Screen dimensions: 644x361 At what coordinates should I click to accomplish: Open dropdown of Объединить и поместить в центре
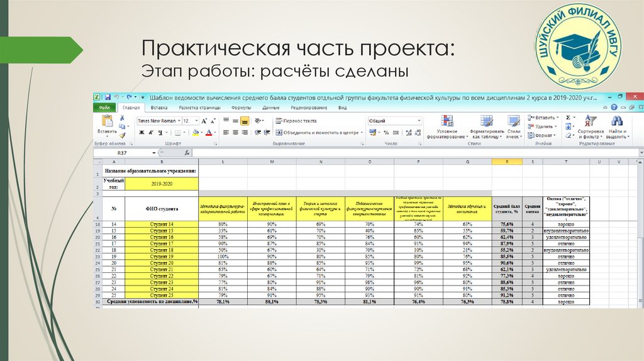362,133
